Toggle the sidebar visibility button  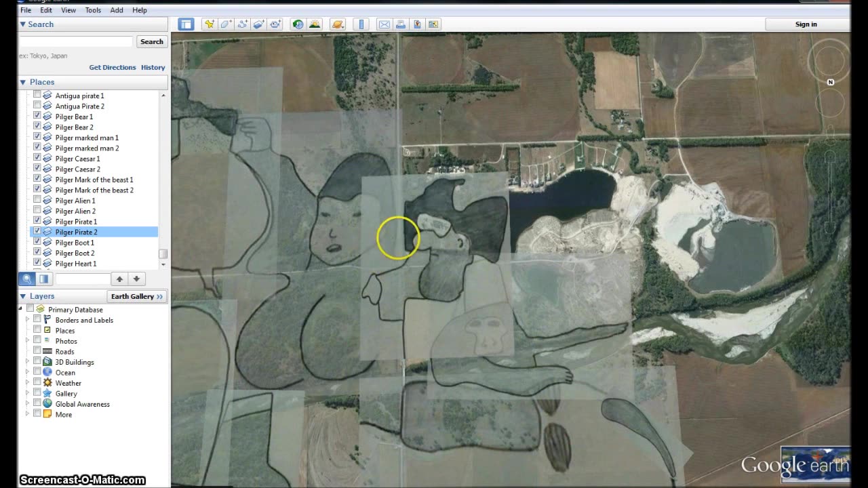click(186, 24)
